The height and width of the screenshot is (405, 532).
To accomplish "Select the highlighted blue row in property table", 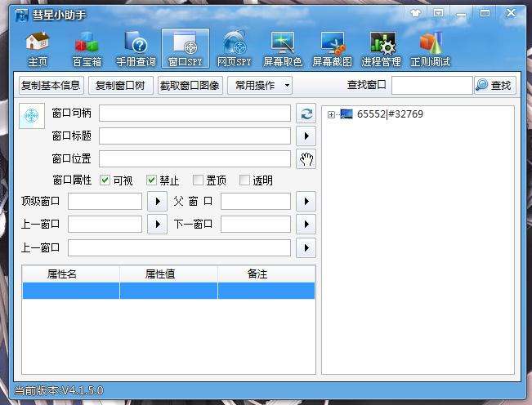I will (168, 291).
